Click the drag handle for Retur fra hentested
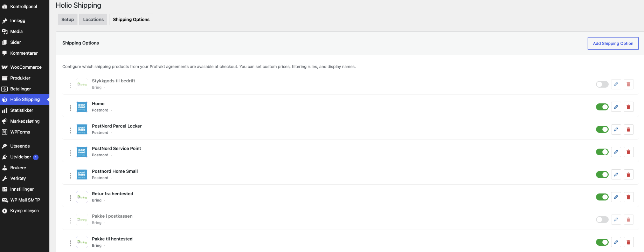 coord(70,198)
